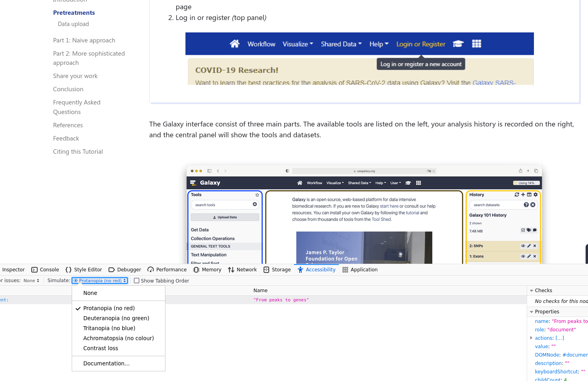
Task: Collapse the Checks section
Action: tap(532, 291)
